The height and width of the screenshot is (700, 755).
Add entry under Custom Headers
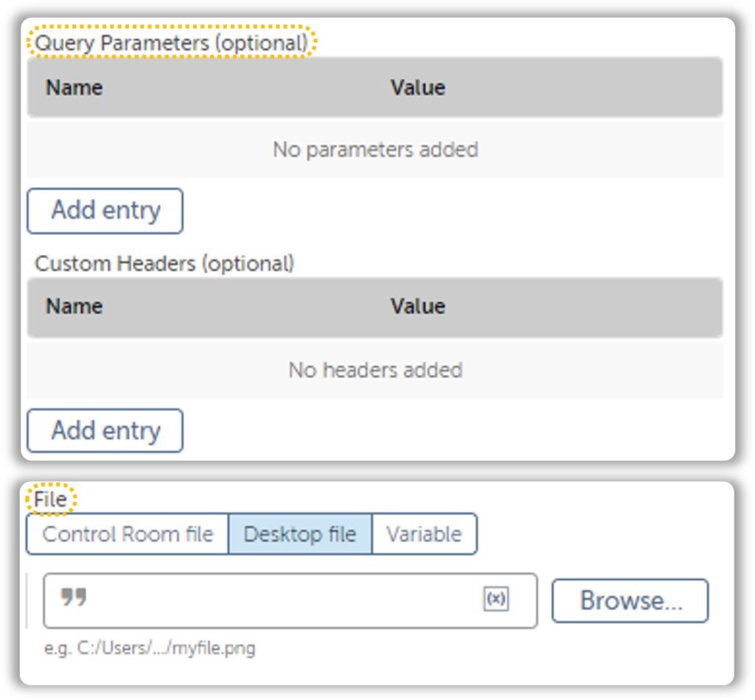(x=105, y=430)
